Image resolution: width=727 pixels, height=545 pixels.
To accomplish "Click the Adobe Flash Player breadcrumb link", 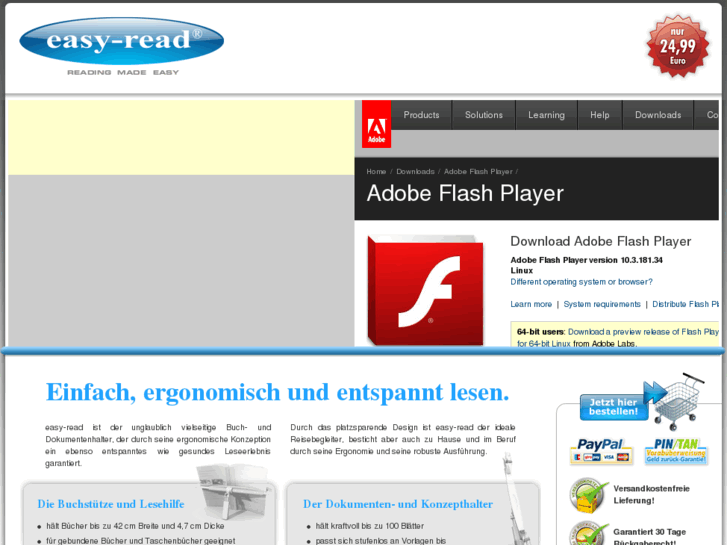I will [478, 172].
